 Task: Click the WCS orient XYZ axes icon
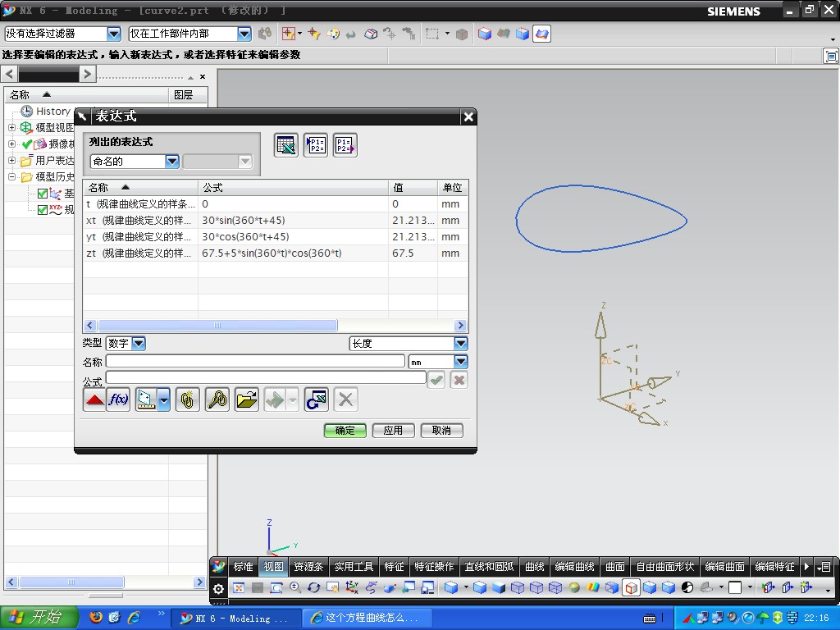[x=351, y=587]
